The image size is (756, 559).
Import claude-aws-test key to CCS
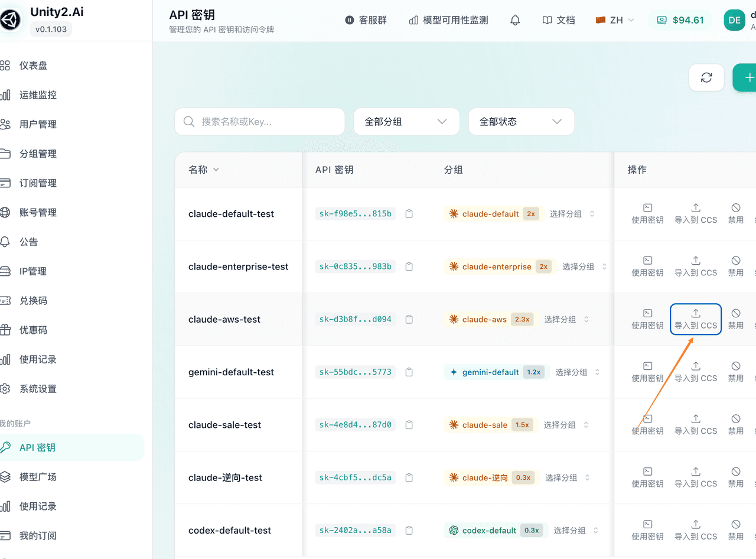pyautogui.click(x=696, y=319)
